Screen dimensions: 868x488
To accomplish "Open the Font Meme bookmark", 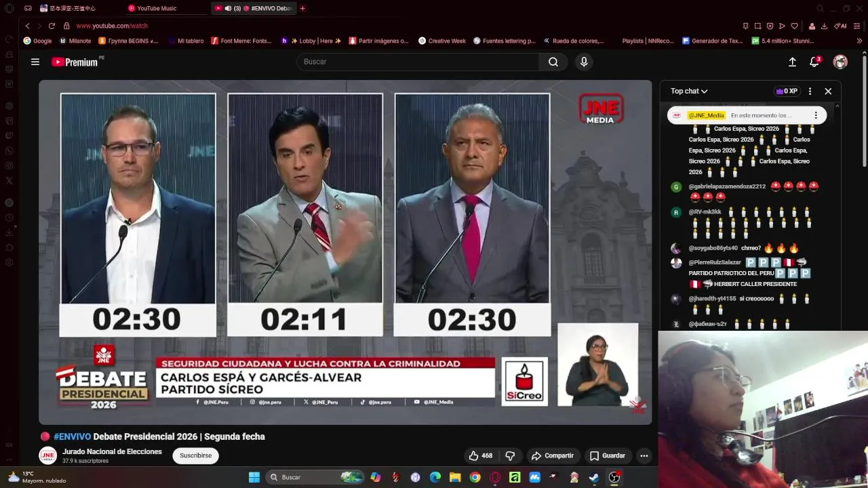I will [241, 41].
